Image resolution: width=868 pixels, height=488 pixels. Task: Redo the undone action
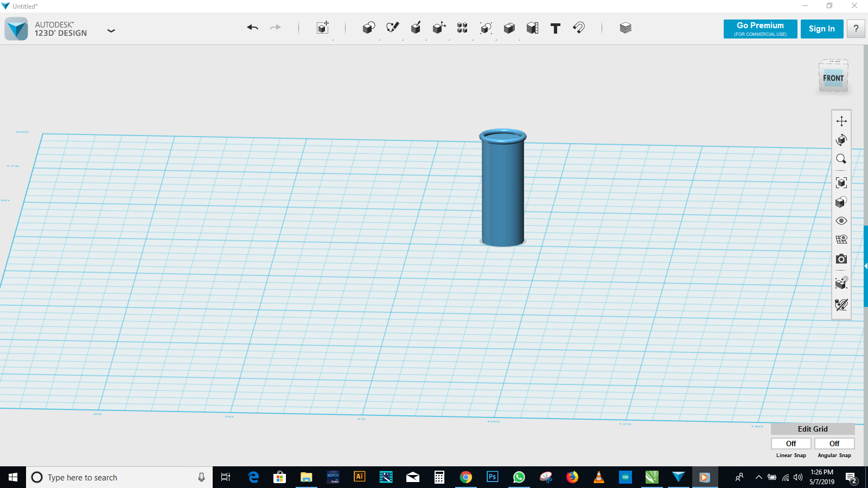276,28
